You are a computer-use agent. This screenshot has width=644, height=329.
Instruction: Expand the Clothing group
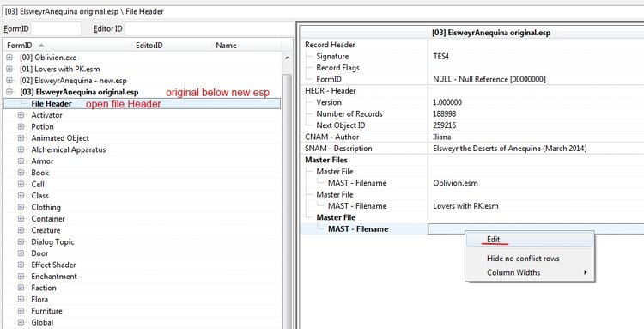pyautogui.click(x=21, y=207)
